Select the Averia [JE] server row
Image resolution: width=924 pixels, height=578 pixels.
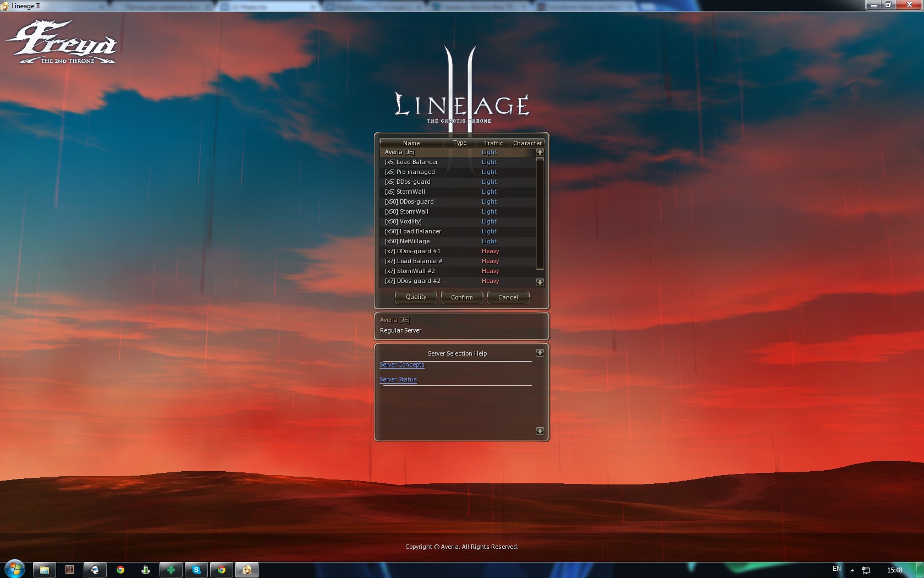tap(458, 152)
